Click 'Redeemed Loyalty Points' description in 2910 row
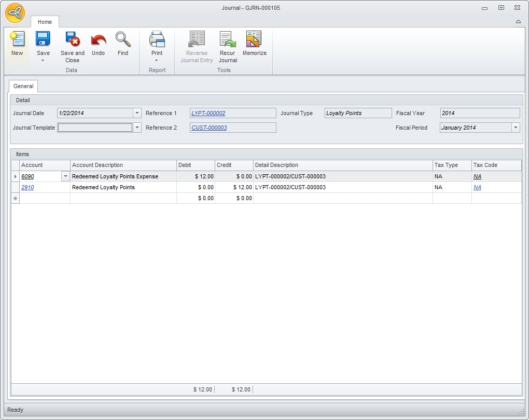 coord(123,187)
